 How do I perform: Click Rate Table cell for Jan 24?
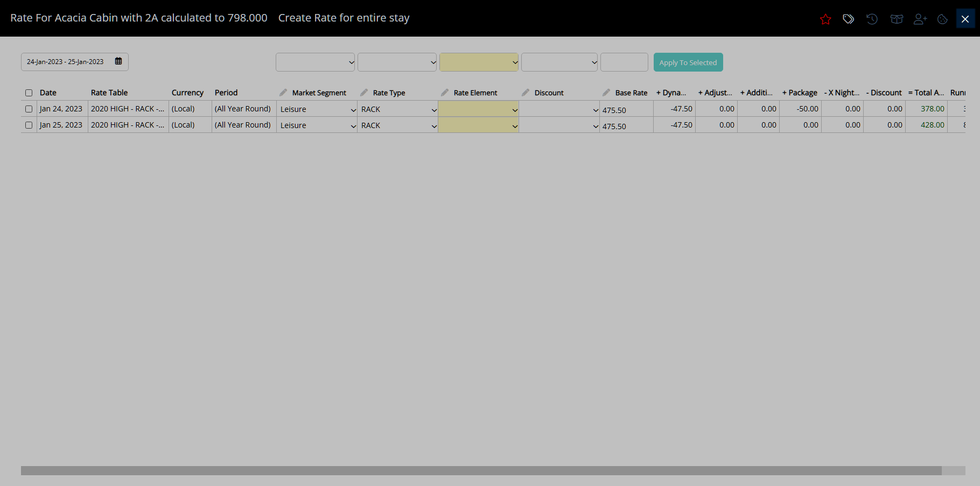[x=128, y=109]
